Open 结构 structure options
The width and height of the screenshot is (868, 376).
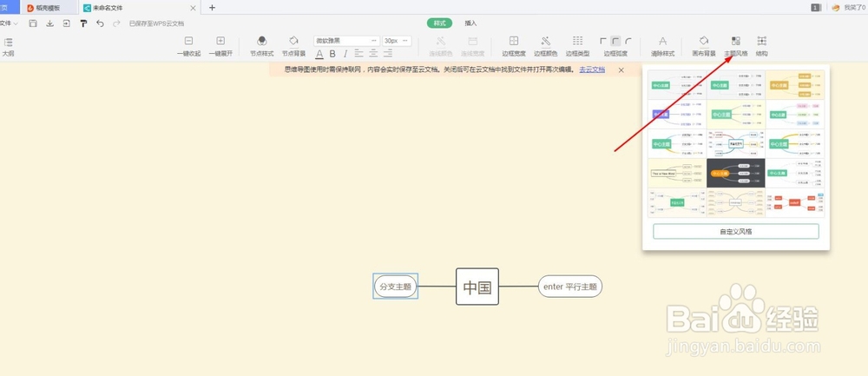click(x=762, y=47)
